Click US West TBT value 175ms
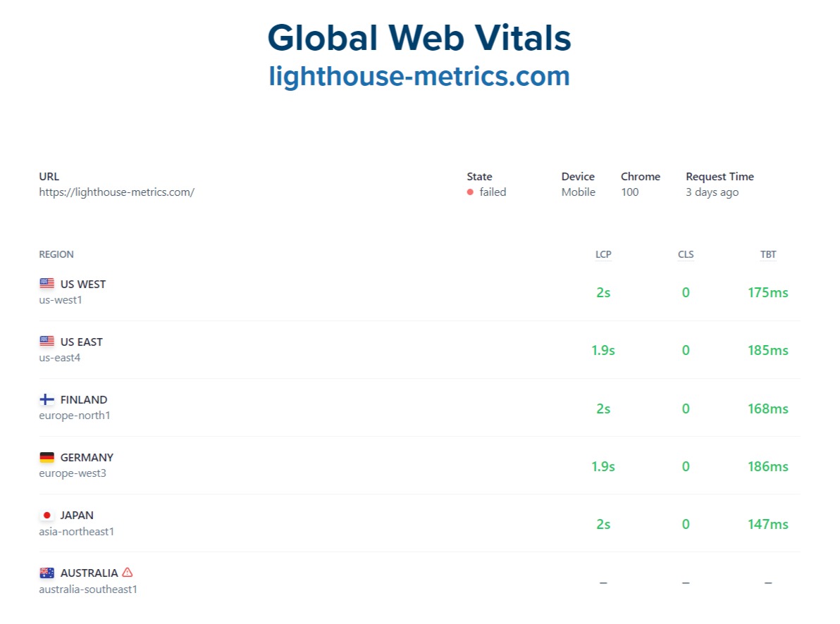Viewport: 840px width, 624px height. tap(768, 292)
